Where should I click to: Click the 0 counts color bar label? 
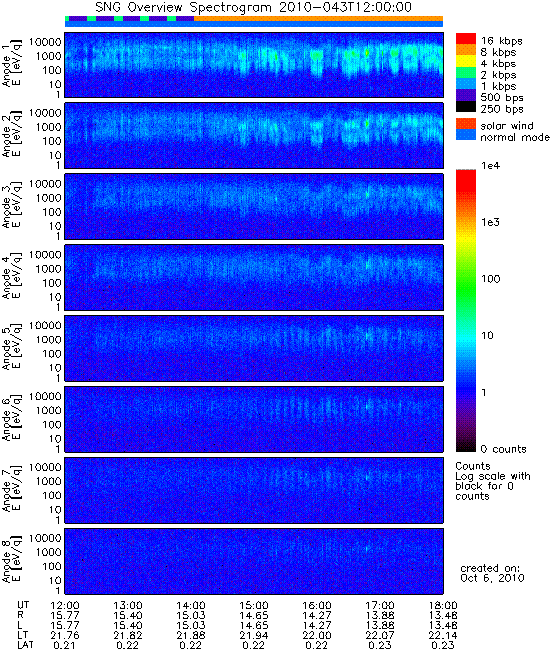[503, 449]
